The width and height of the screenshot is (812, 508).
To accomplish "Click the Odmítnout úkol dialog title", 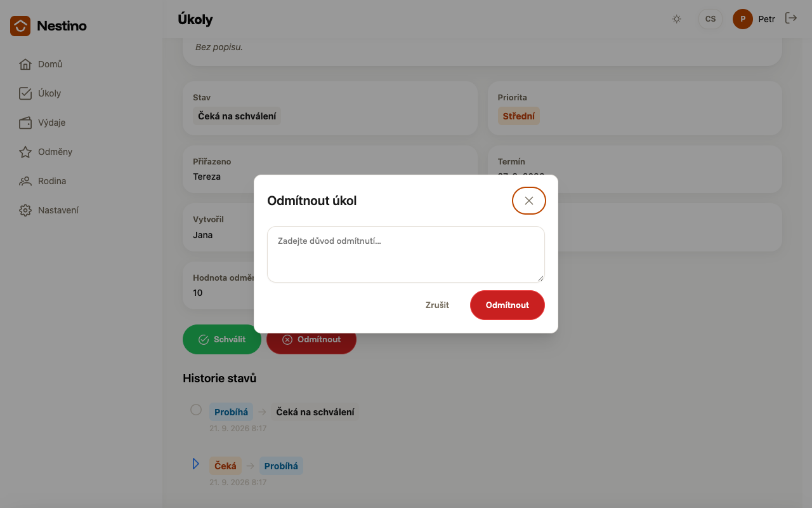I will [312, 201].
